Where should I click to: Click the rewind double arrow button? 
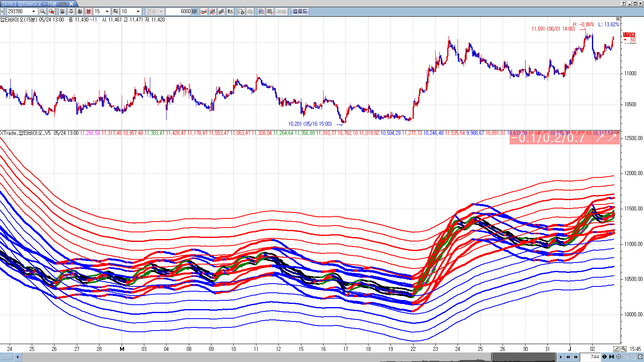click(x=568, y=357)
